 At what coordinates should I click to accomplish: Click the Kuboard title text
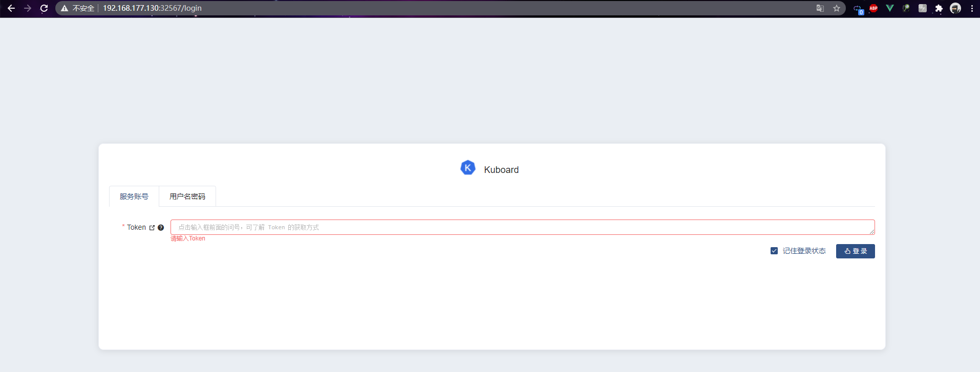(501, 170)
